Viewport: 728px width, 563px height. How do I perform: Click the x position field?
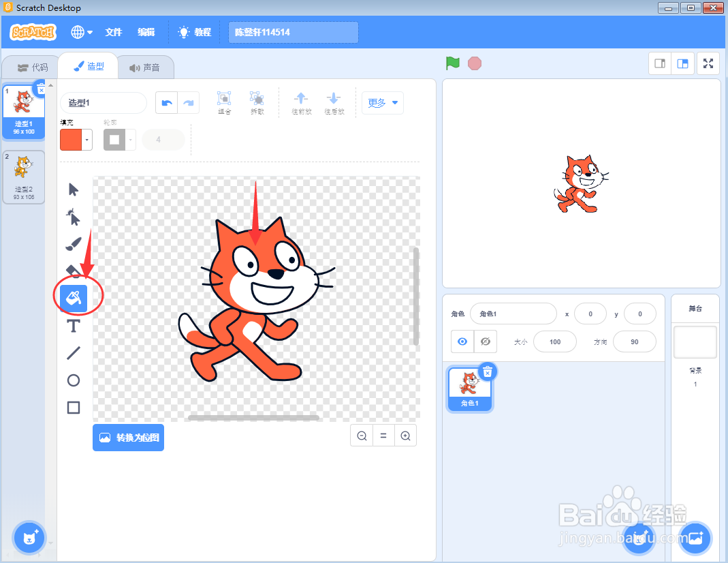tap(590, 314)
